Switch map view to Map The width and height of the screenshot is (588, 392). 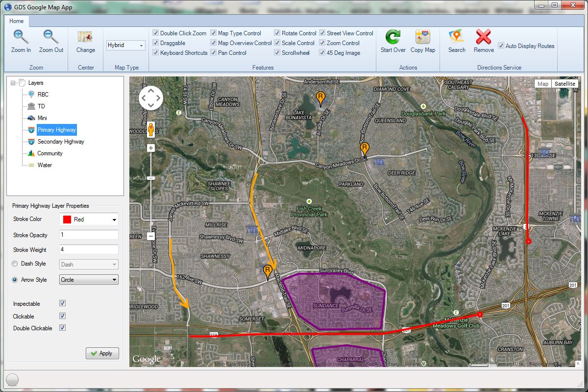click(x=543, y=84)
